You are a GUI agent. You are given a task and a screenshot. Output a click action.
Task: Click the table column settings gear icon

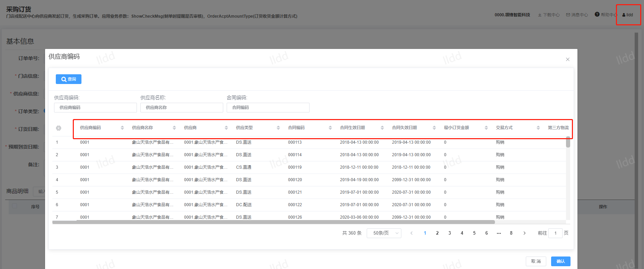coord(59,128)
